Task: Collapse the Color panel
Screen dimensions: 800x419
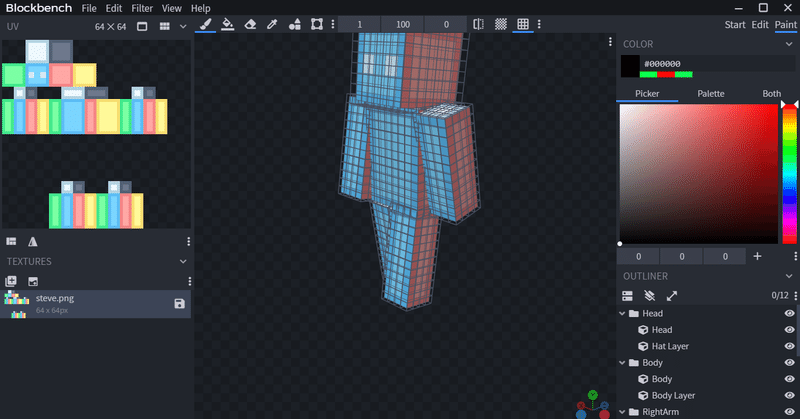Action: click(789, 44)
